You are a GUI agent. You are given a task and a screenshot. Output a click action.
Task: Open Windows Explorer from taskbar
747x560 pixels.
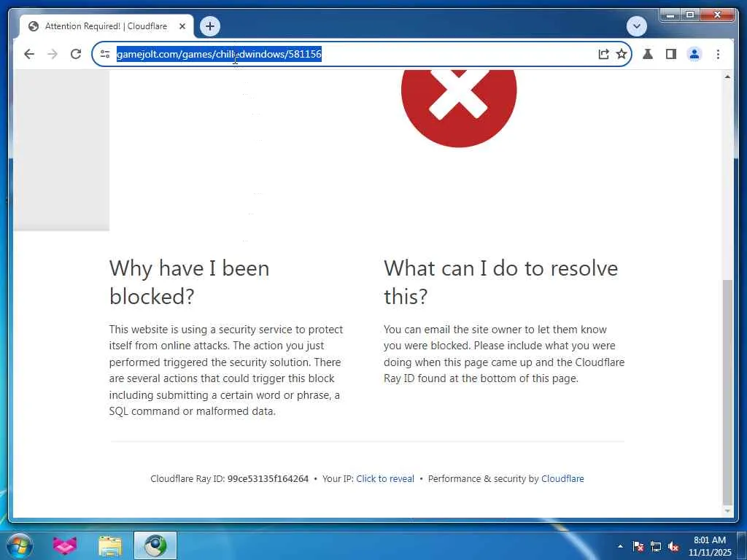110,545
